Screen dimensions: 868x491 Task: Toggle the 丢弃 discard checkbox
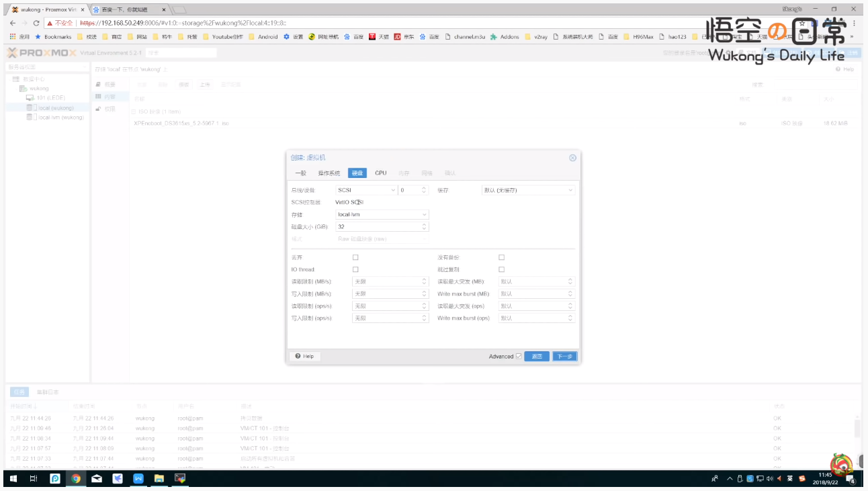(355, 257)
